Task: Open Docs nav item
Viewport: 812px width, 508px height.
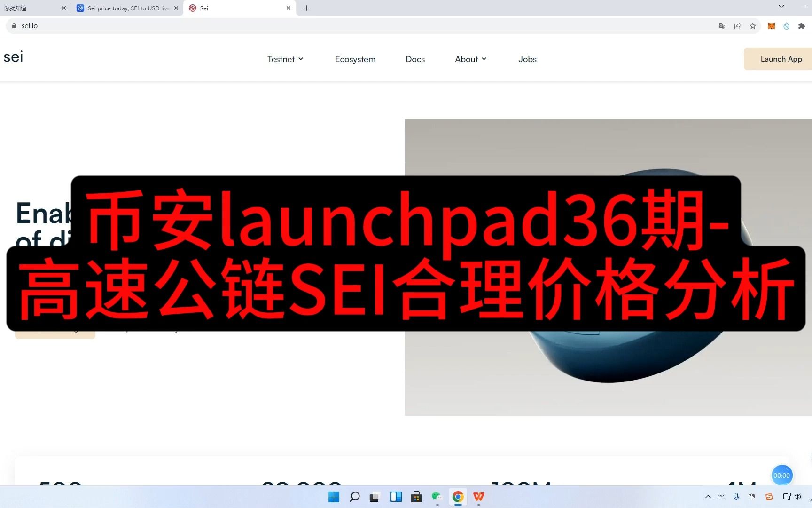Action: (415, 59)
